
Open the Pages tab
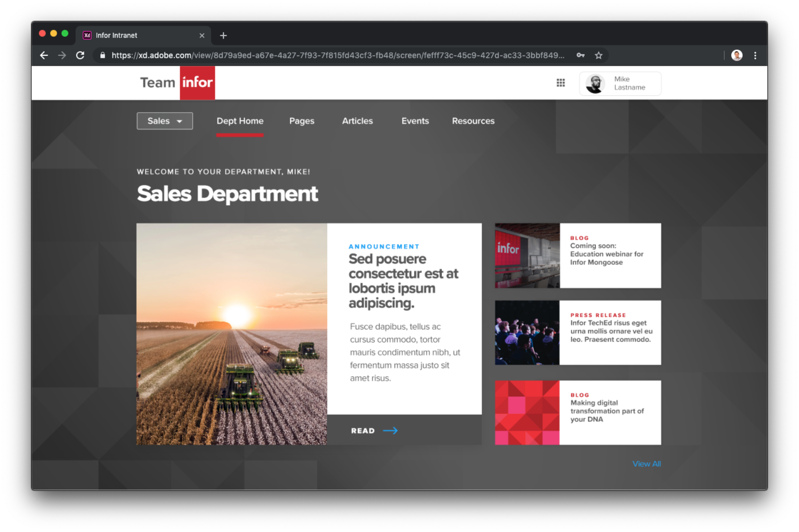(302, 121)
